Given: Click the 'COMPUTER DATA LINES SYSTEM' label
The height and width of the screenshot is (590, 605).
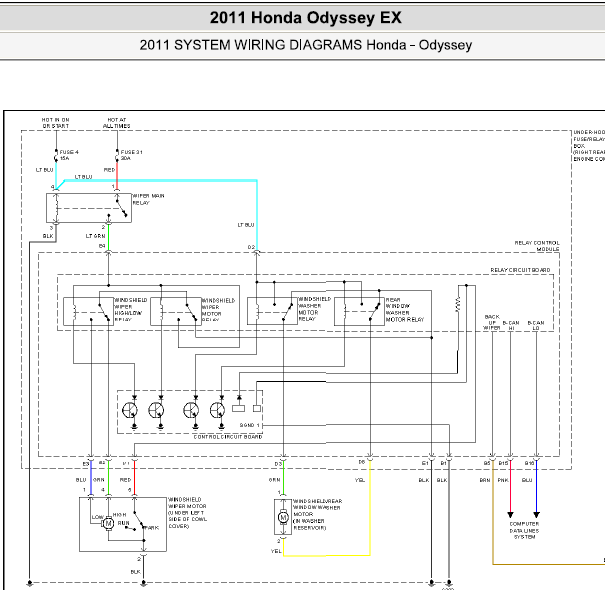Looking at the screenshot, I should click(524, 531).
